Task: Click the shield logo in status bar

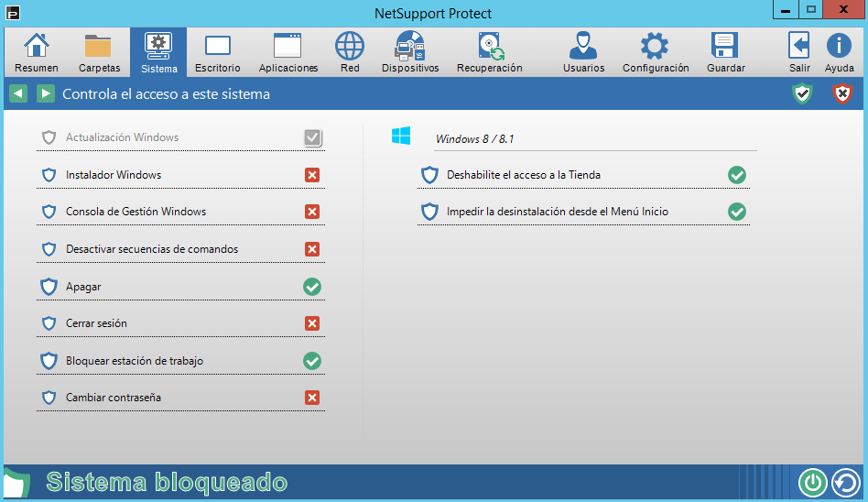Action: click(16, 483)
